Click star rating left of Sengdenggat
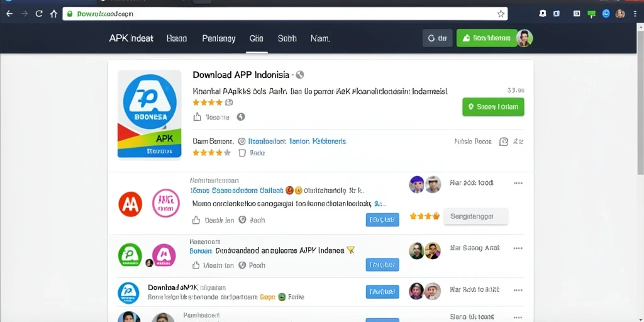The image size is (644, 322). pyautogui.click(x=425, y=216)
